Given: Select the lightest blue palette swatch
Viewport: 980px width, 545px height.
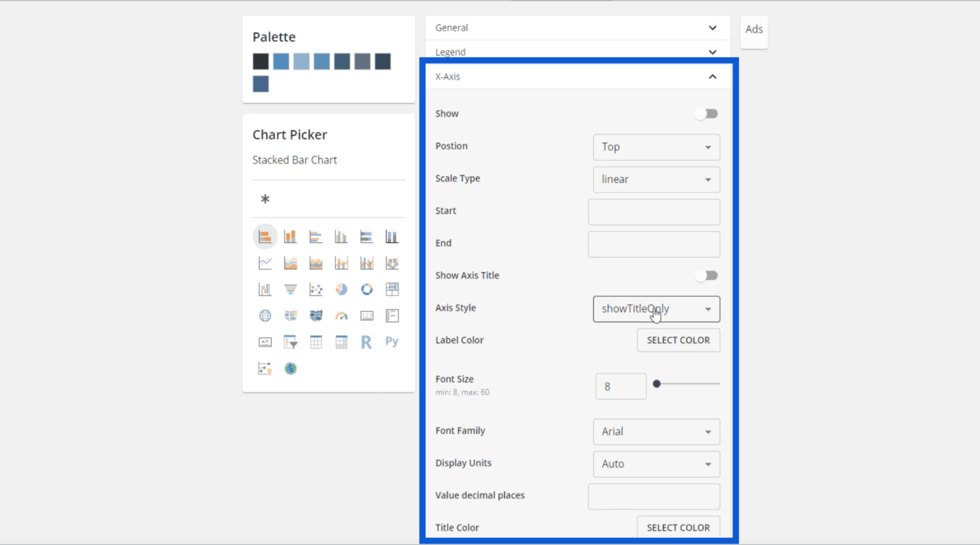Looking at the screenshot, I should (301, 61).
